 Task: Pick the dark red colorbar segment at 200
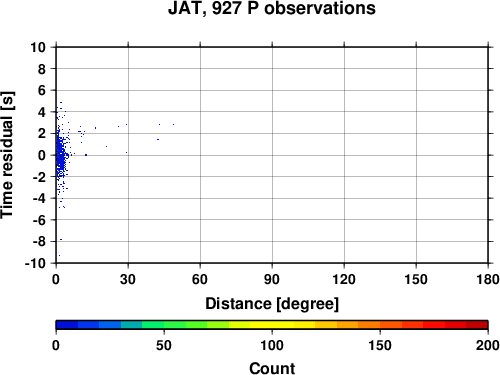(x=477, y=325)
